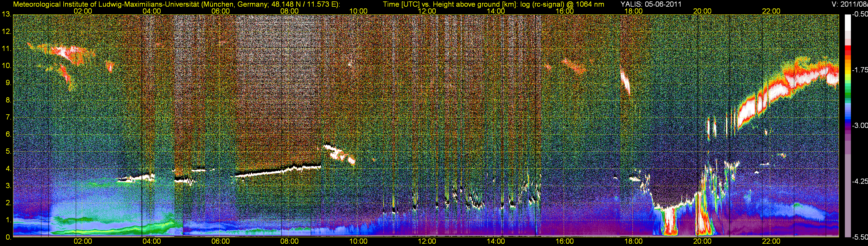868x246 pixels.
Task: Click the 1 km height axis label
Action: tap(8, 220)
